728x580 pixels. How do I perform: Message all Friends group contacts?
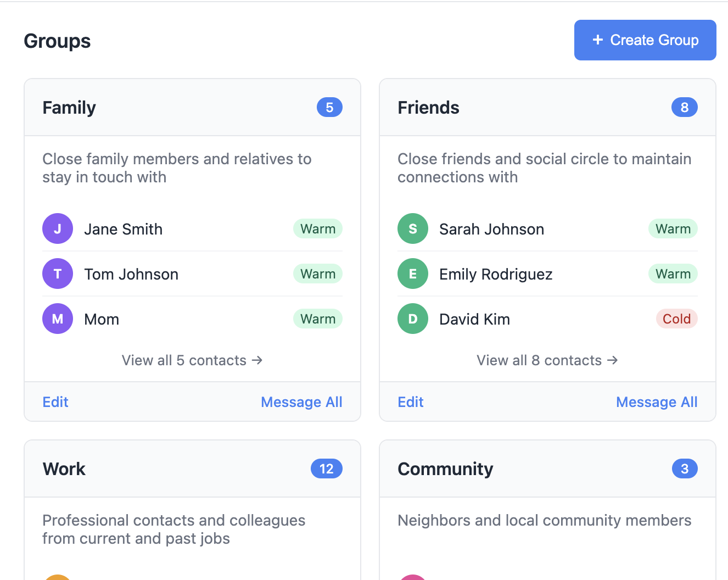tap(657, 402)
